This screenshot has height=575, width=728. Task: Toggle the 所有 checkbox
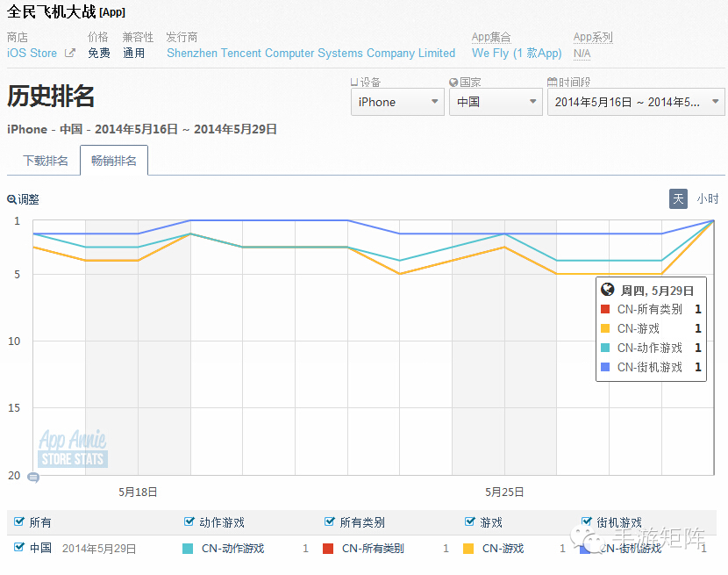click(19, 521)
